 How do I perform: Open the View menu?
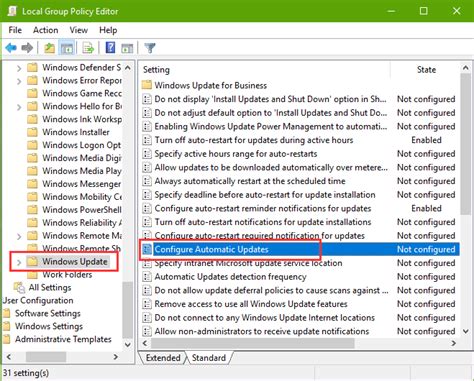(x=79, y=30)
